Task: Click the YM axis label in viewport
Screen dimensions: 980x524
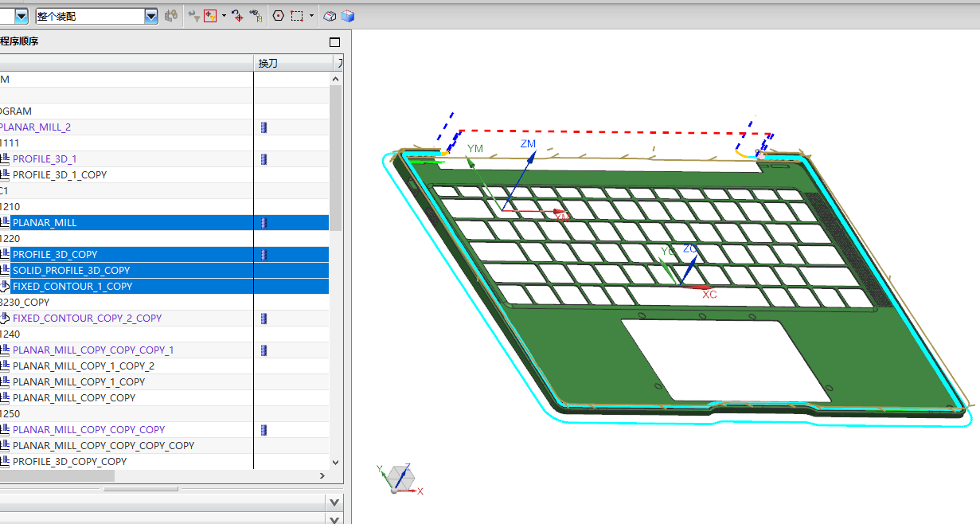Action: coord(475,149)
